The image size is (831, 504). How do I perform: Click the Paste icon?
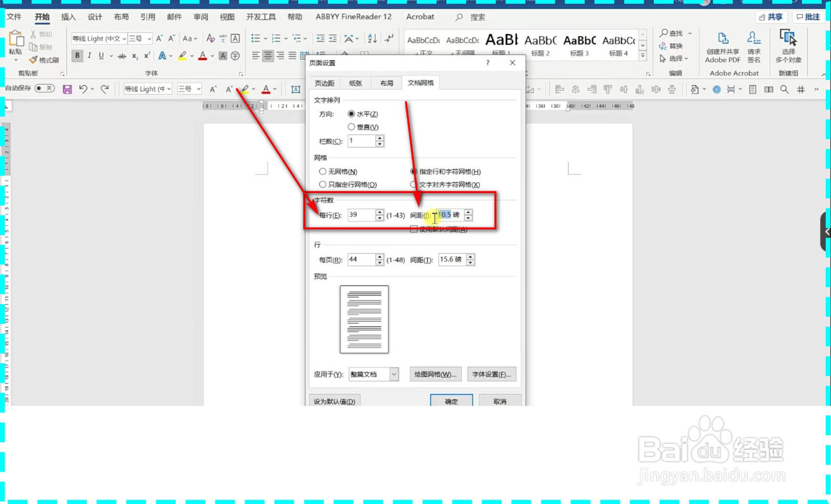(16, 39)
